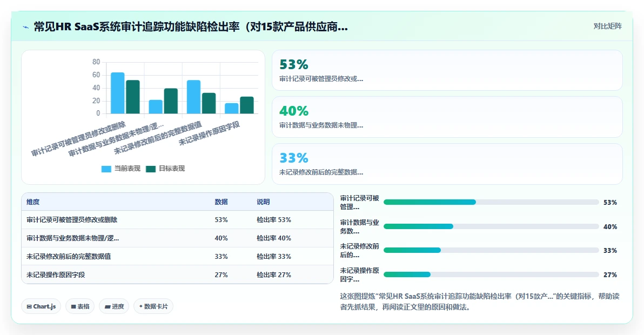Click the progress label 审计数据与业务数...
Viewport: 644px width, 335px height.
tap(359, 226)
